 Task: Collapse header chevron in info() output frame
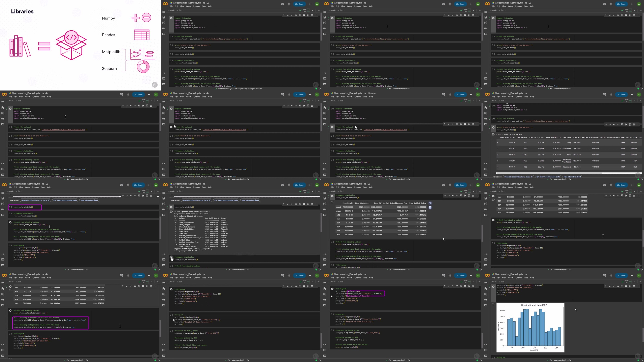319,191
